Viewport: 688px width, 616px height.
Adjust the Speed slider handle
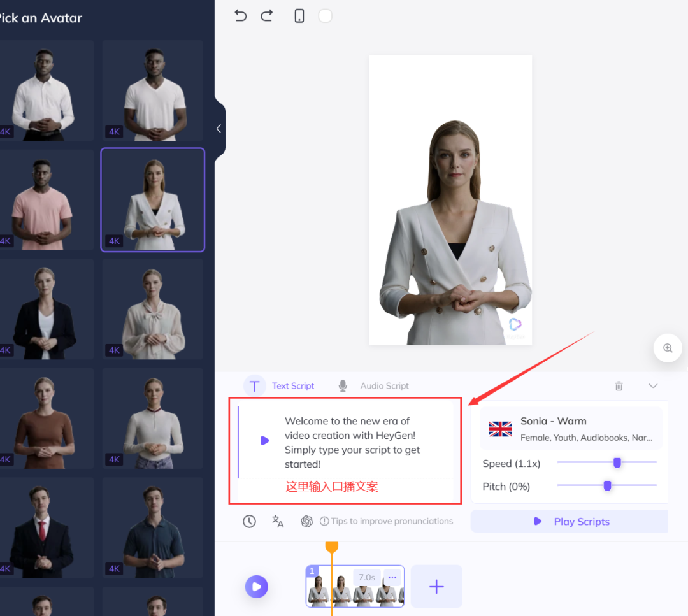coord(617,462)
